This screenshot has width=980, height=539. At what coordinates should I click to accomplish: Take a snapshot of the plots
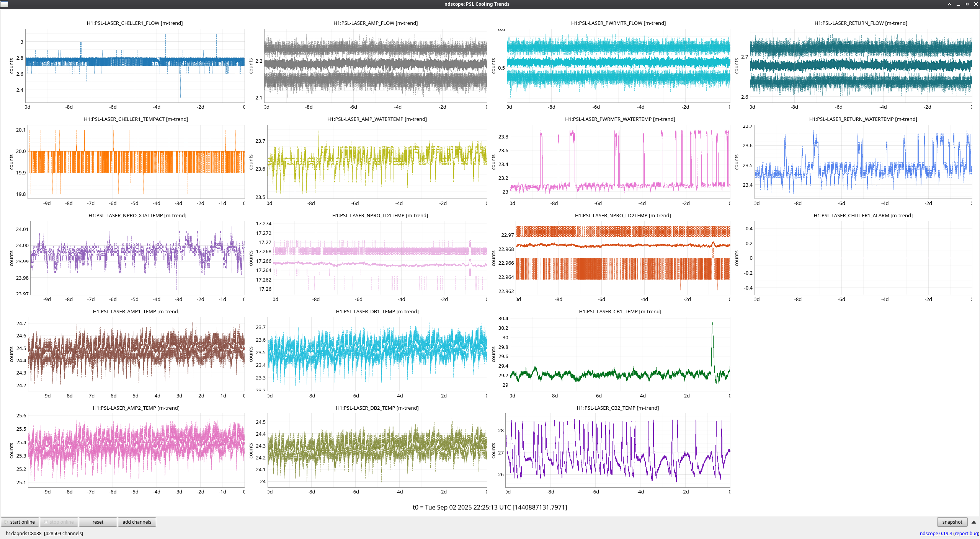(952, 522)
